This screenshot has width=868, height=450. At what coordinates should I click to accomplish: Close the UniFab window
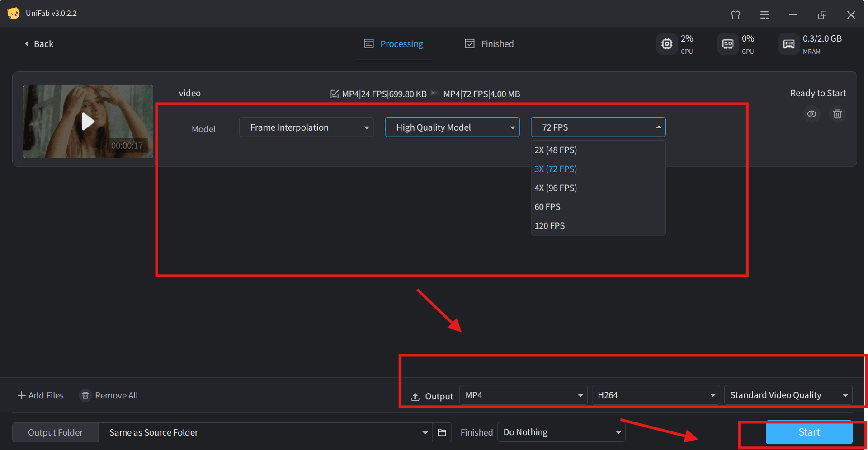pyautogui.click(x=851, y=15)
